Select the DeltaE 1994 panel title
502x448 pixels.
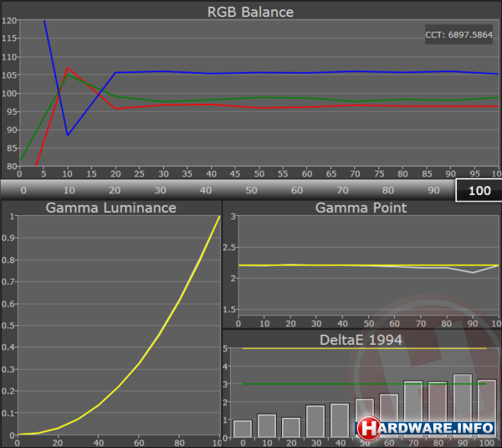coord(361,338)
